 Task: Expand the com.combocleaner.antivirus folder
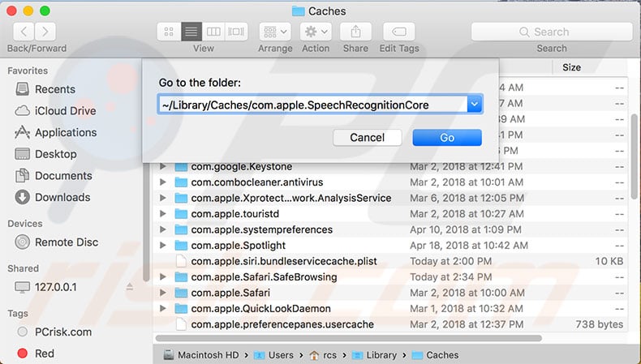click(x=163, y=182)
